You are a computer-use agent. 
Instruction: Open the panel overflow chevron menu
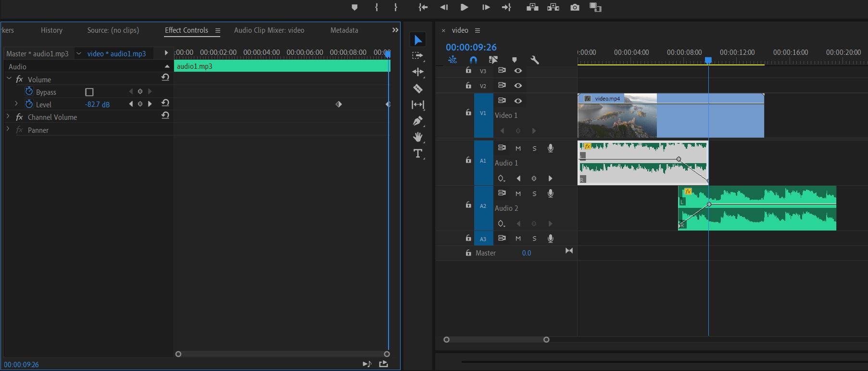(395, 30)
